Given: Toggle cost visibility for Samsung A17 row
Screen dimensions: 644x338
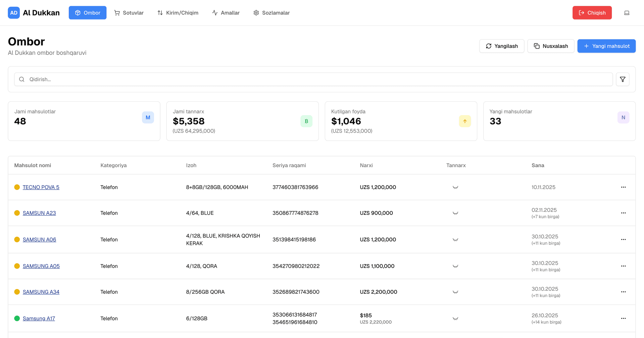Looking at the screenshot, I should (455, 319).
